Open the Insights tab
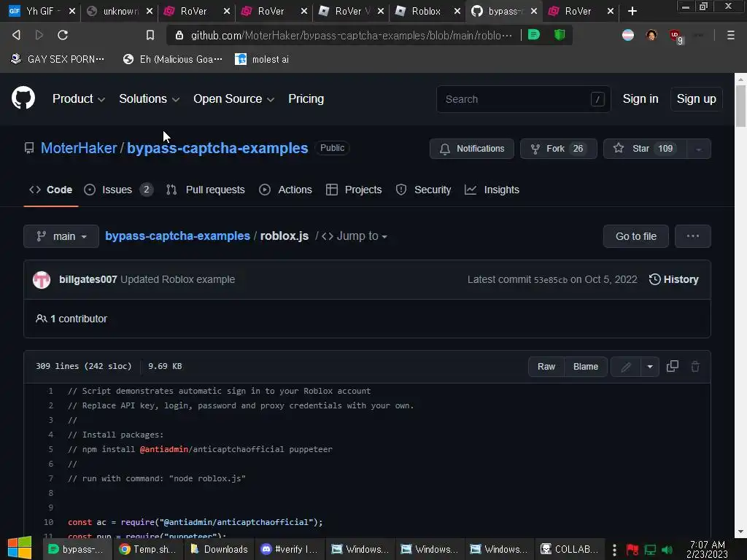 (x=492, y=190)
